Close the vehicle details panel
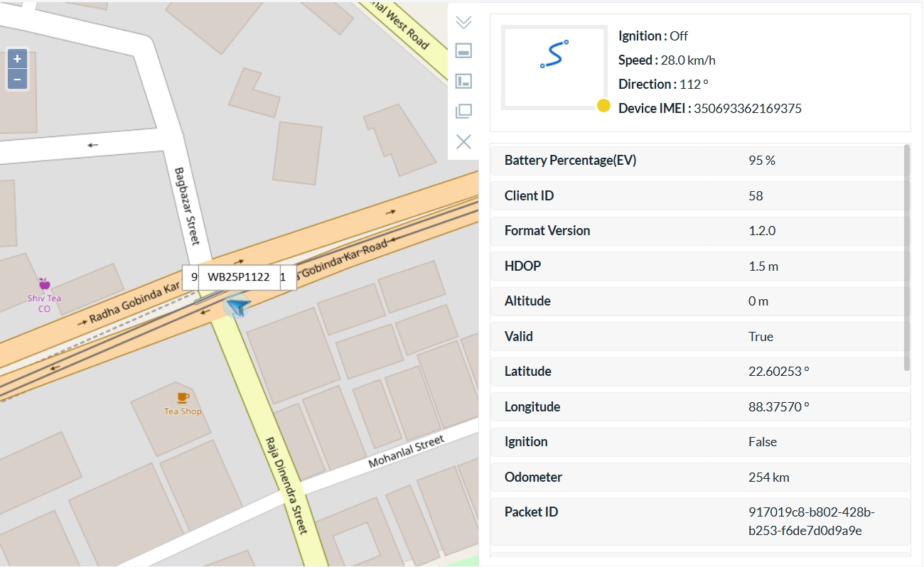924x567 pixels. [x=463, y=141]
